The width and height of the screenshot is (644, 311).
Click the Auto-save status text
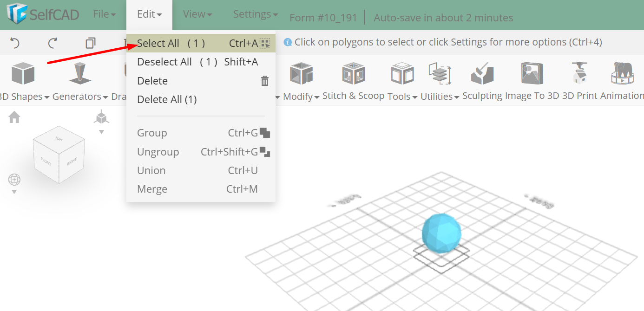(x=443, y=18)
